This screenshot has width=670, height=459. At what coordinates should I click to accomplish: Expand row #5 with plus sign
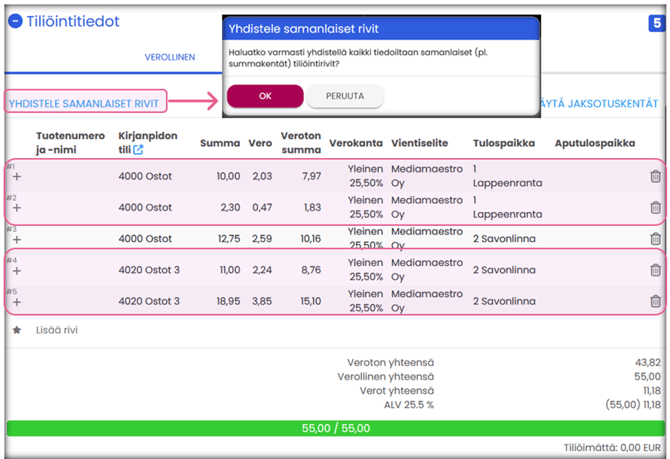16,302
